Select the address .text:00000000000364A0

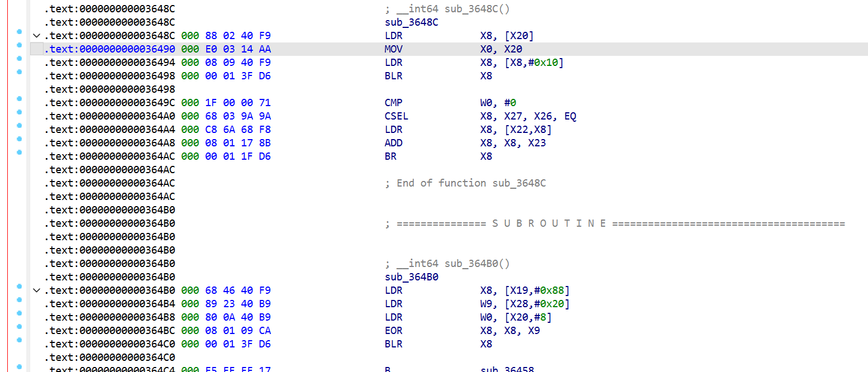coord(109,116)
